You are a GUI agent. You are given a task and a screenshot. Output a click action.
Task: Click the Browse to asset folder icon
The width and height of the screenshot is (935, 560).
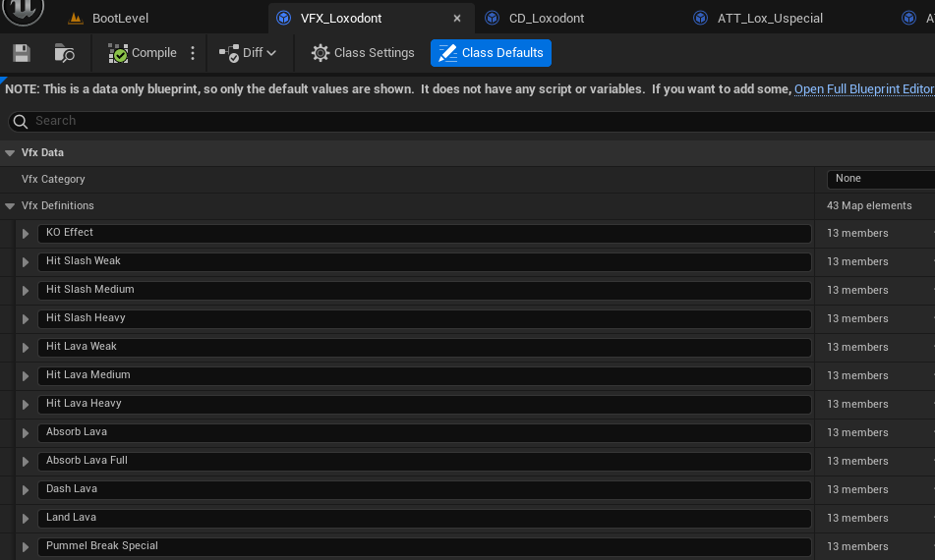point(65,53)
